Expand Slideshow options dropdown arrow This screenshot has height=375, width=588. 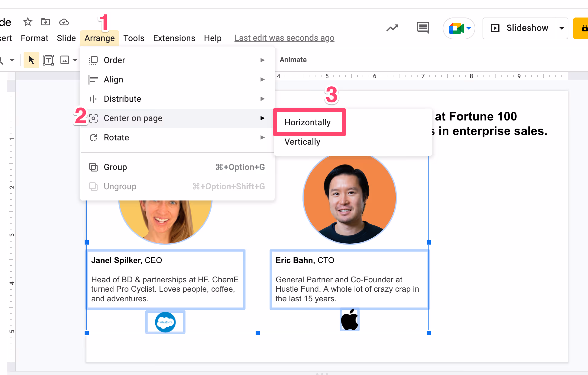pyautogui.click(x=562, y=28)
